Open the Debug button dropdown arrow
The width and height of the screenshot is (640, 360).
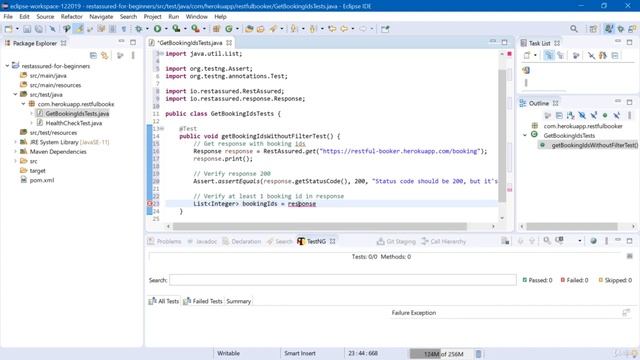click(147, 29)
